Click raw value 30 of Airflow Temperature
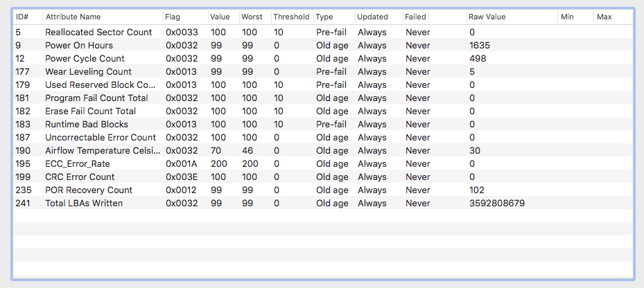644x288 pixels. (475, 150)
